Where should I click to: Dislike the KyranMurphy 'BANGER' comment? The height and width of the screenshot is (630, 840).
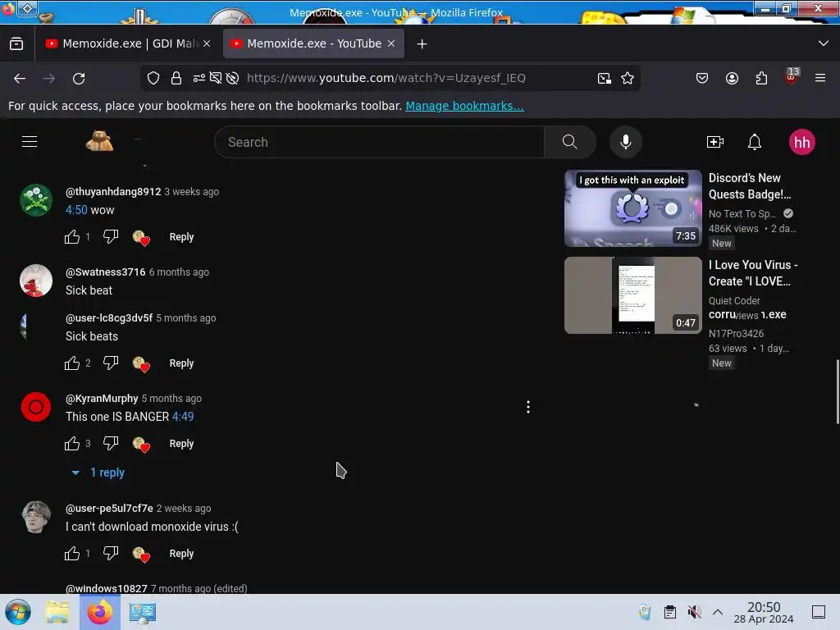click(111, 444)
